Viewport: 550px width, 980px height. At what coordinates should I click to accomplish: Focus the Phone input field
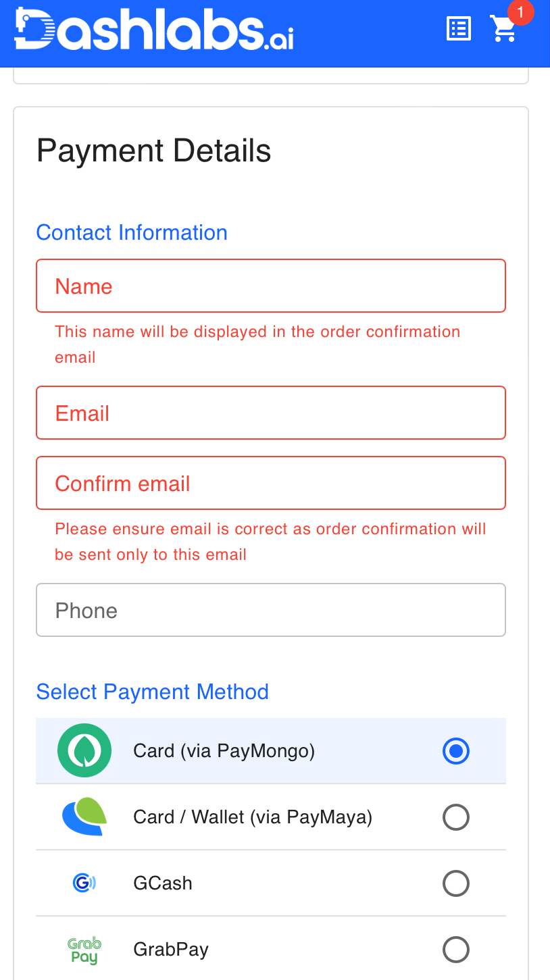coord(270,611)
